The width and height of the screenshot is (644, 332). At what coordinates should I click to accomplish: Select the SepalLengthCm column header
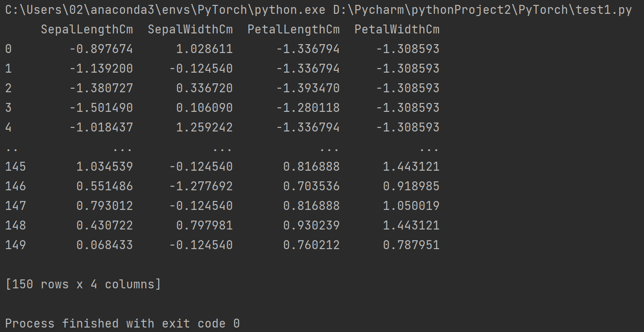(x=87, y=29)
